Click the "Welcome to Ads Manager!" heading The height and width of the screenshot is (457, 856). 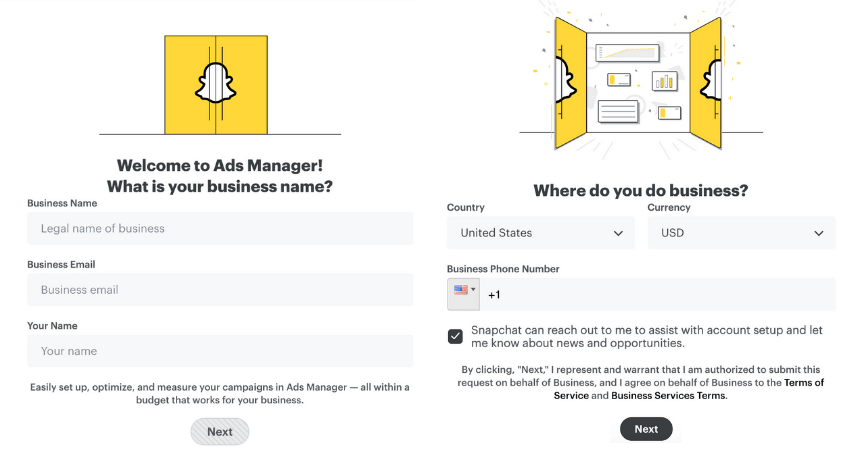220,166
